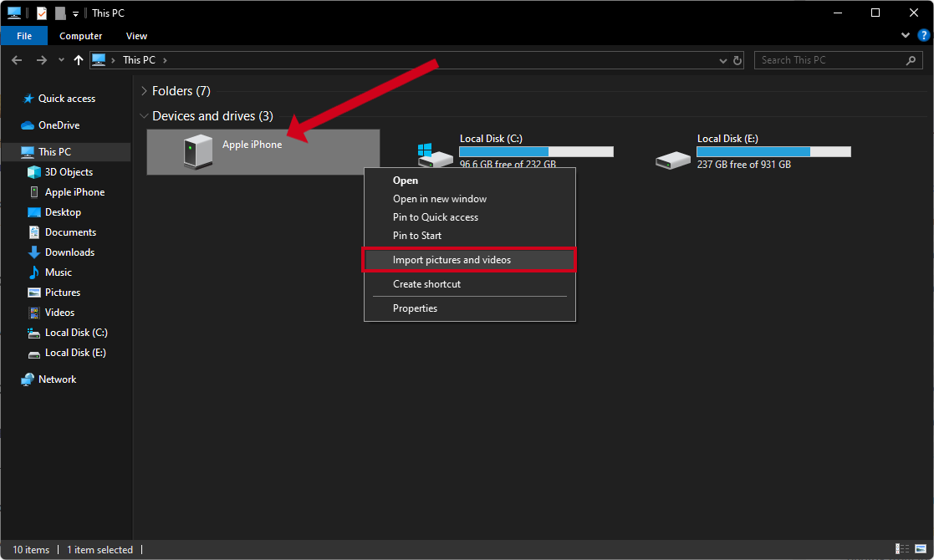Viewport: 934px width, 560px height.
Task: Select the Apple iPhone device icon
Action: [198, 152]
